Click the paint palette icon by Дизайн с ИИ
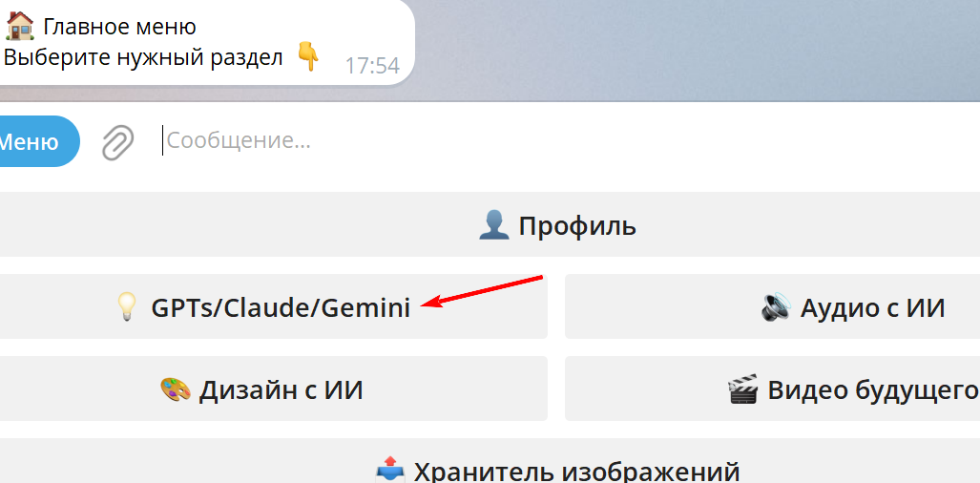This screenshot has width=980, height=483. tap(176, 389)
